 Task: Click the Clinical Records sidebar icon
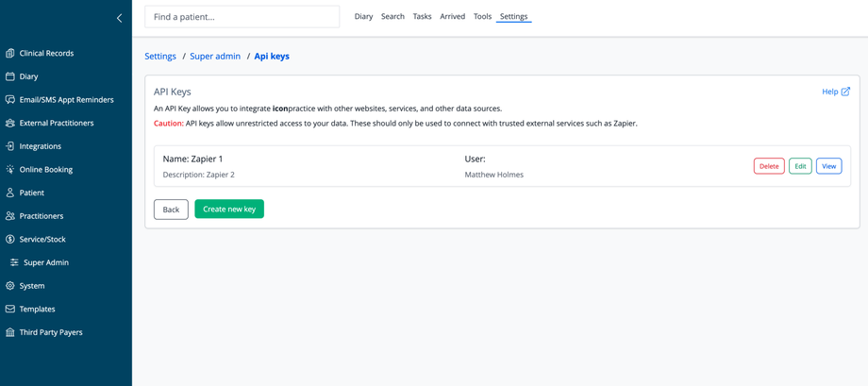[10, 53]
